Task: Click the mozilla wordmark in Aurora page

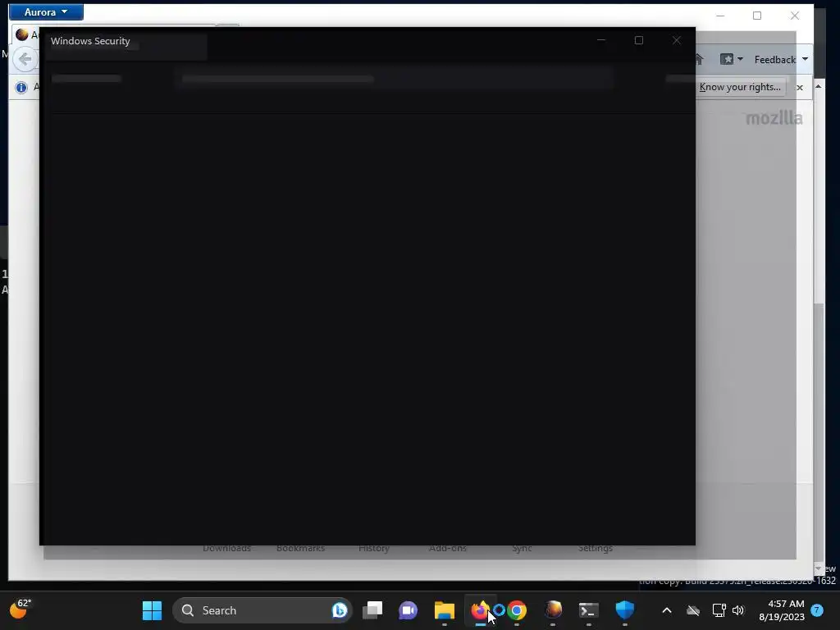Action: pyautogui.click(x=774, y=118)
